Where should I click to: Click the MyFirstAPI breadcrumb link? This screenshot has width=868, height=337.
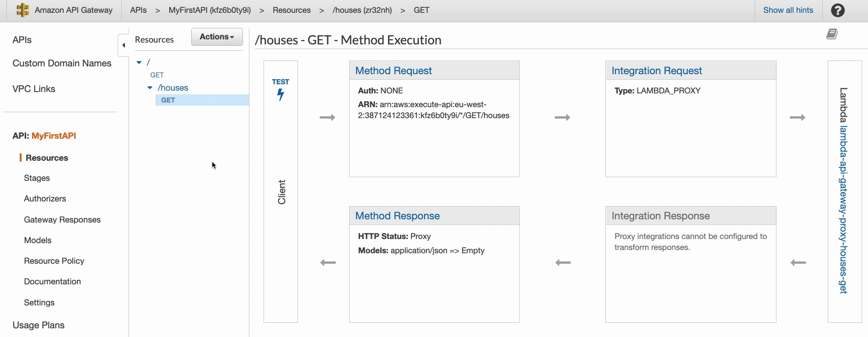click(x=210, y=10)
